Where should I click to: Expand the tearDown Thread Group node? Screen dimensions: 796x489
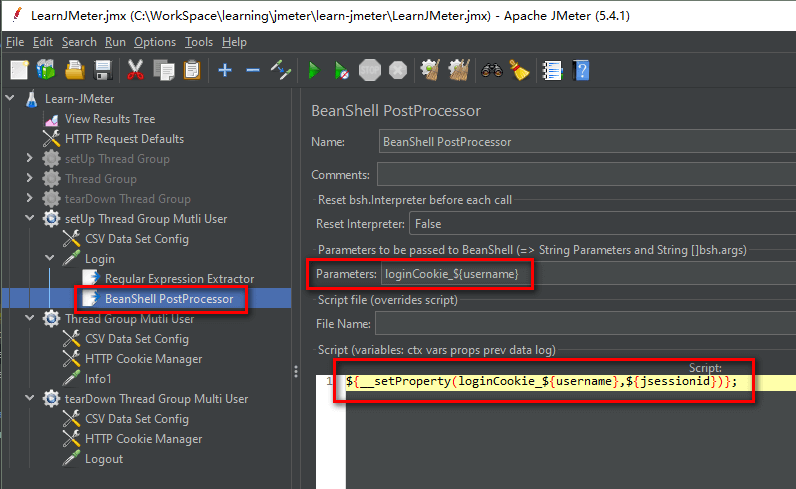[x=29, y=198]
